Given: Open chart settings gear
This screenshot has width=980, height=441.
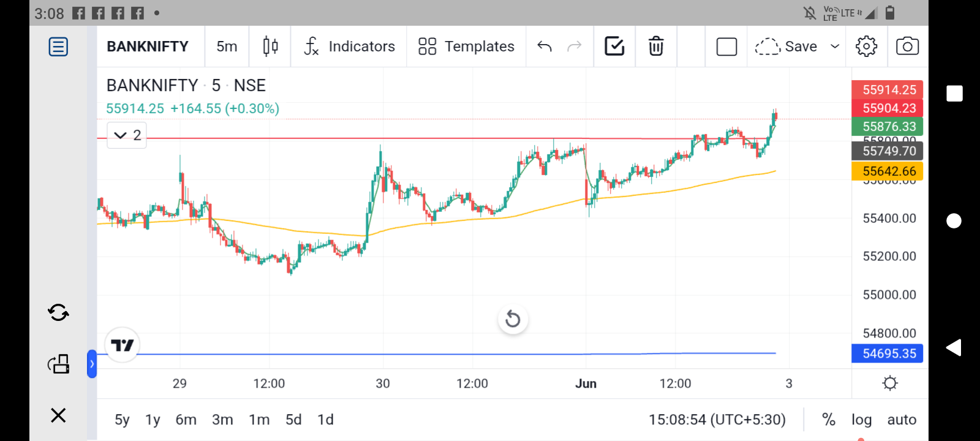Looking at the screenshot, I should [x=866, y=47].
